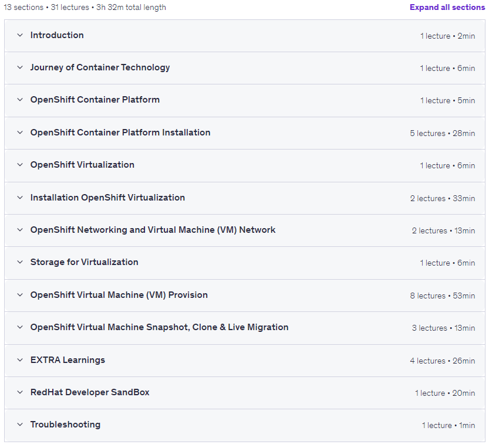Click '3 lectures • 13min' duration text
The width and height of the screenshot is (489, 448).
(x=443, y=328)
